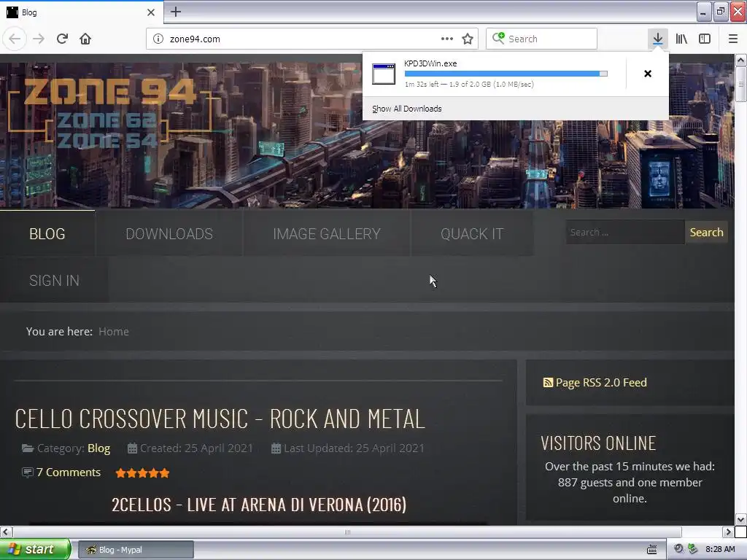Click the first system tray icon
Image resolution: width=747 pixels, height=560 pixels.
coord(679,549)
